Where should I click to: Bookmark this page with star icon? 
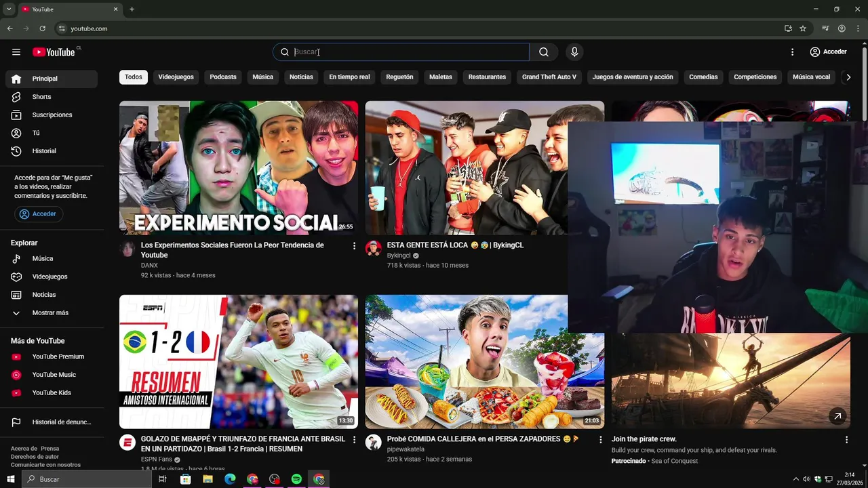point(803,28)
